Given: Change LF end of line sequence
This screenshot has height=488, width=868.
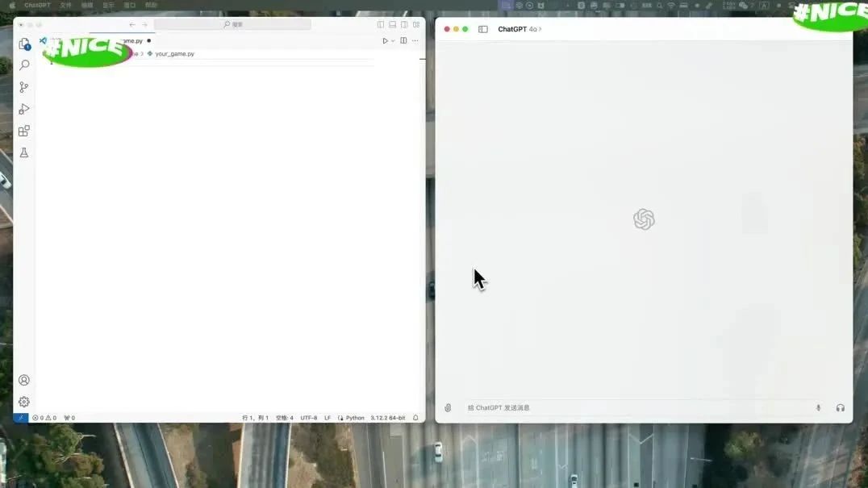Looking at the screenshot, I should point(328,418).
